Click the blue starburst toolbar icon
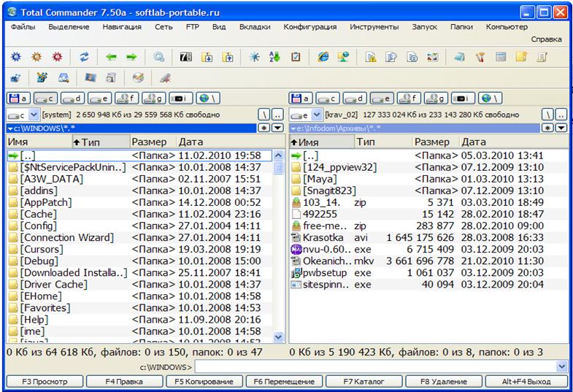Image resolution: width=573 pixels, height=392 pixels. (255, 57)
